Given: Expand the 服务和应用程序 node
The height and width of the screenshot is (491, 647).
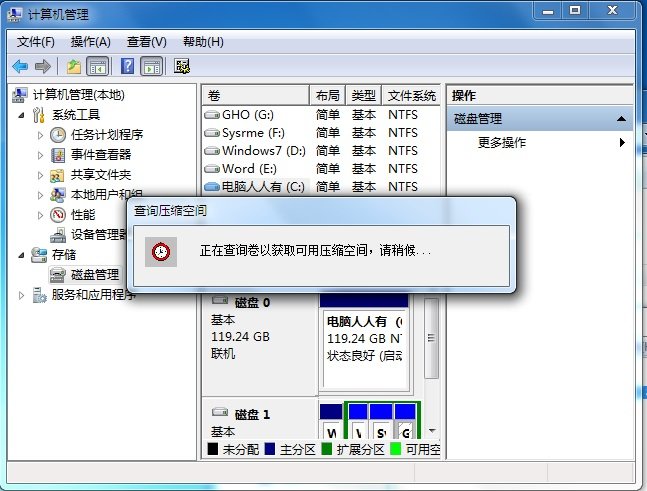Looking at the screenshot, I should click(21, 295).
